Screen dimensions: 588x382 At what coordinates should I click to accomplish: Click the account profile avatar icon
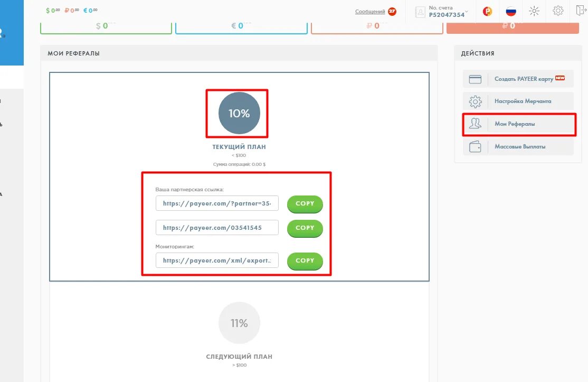(x=420, y=12)
